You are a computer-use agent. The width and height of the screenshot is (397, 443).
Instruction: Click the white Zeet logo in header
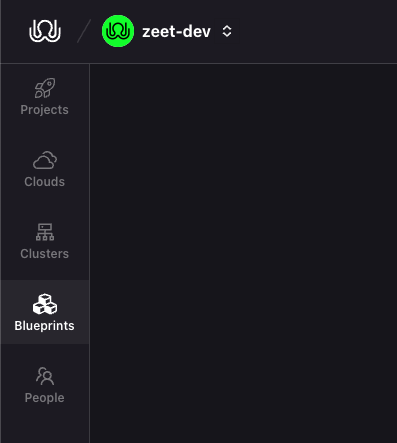click(45, 31)
